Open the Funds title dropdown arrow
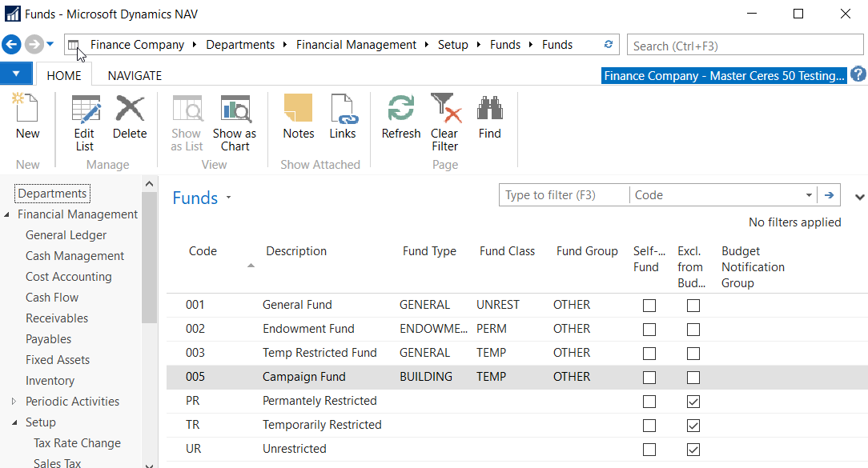The width and height of the screenshot is (868, 468). [228, 198]
